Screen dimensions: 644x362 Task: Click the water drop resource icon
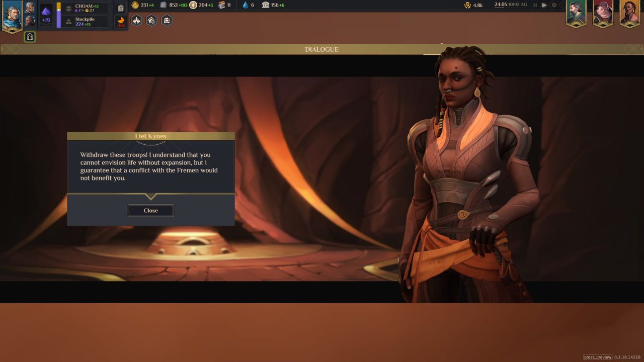(x=245, y=5)
